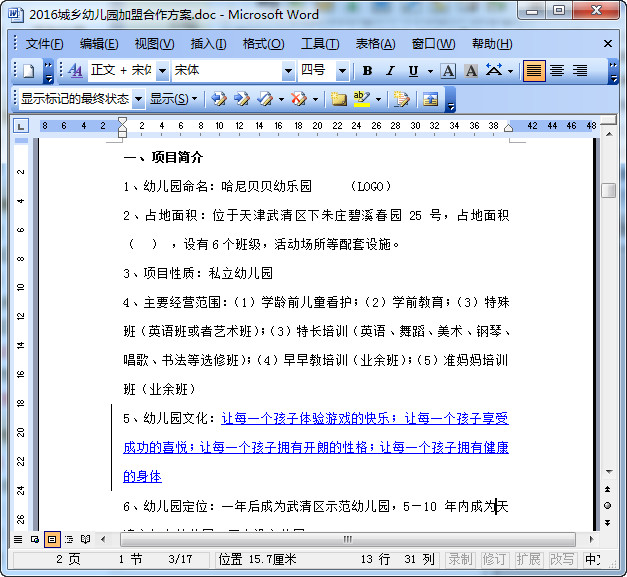Apply character border icon
This screenshot has width=627, height=577.
(448, 71)
